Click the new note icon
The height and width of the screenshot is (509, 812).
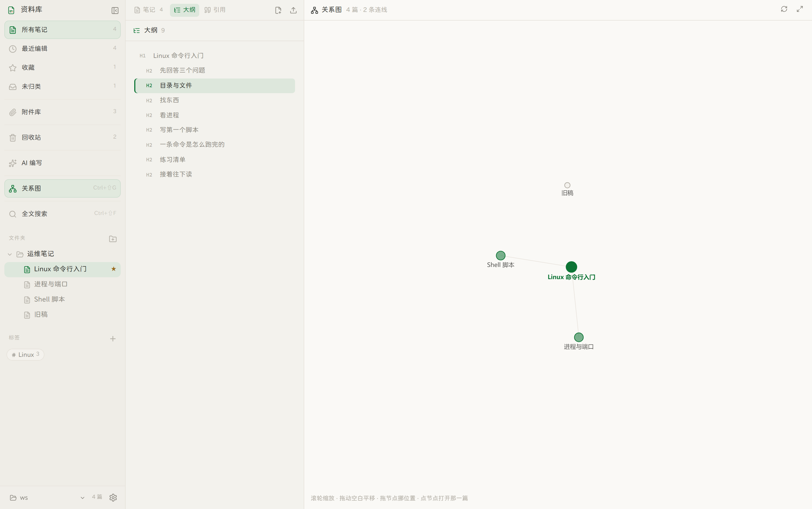(278, 10)
